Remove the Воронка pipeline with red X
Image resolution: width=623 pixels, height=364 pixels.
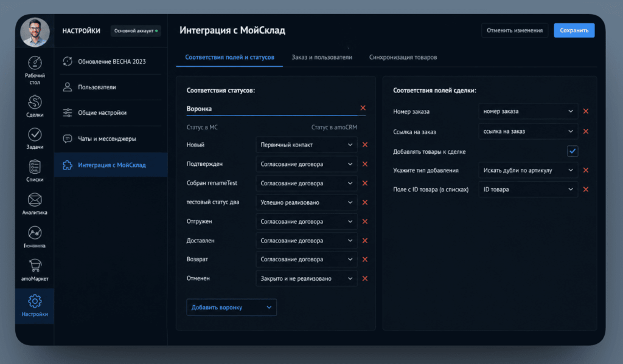click(x=363, y=108)
